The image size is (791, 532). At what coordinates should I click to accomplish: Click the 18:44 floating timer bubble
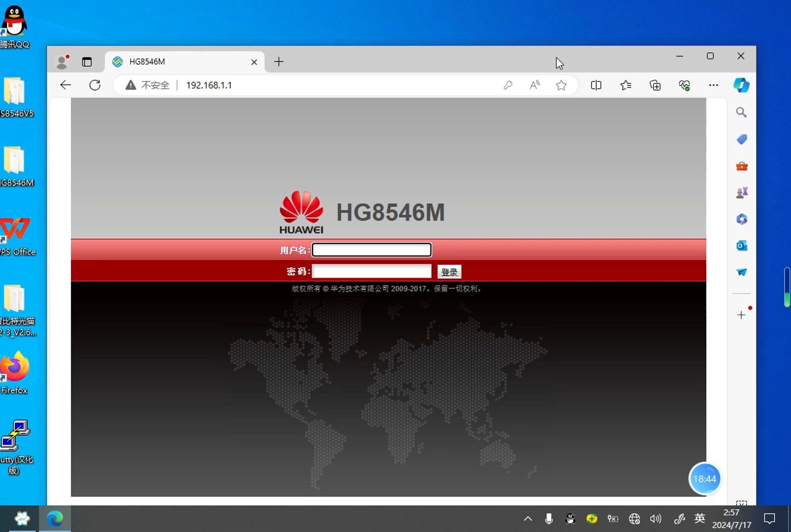[705, 479]
